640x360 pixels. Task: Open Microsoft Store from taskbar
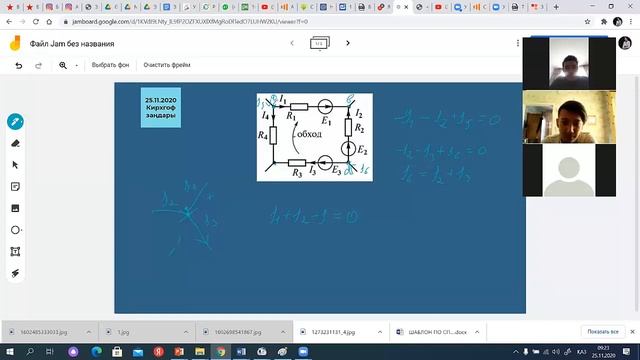click(117, 351)
